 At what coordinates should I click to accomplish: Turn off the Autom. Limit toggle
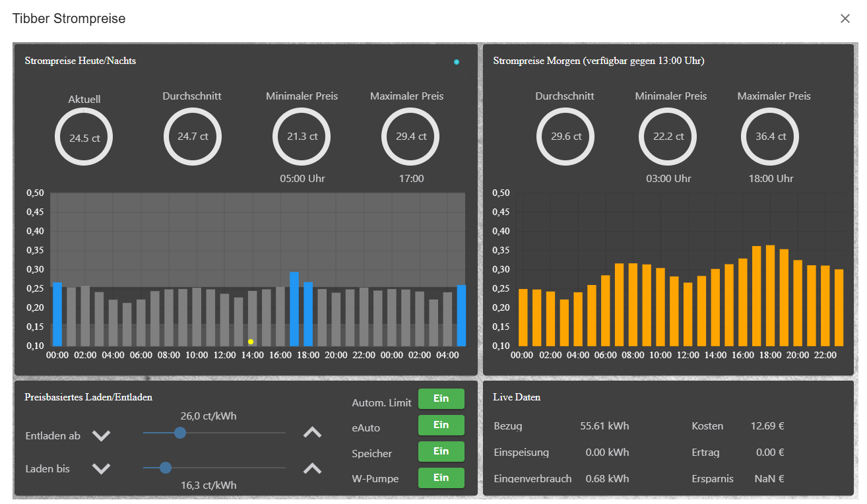pyautogui.click(x=441, y=398)
